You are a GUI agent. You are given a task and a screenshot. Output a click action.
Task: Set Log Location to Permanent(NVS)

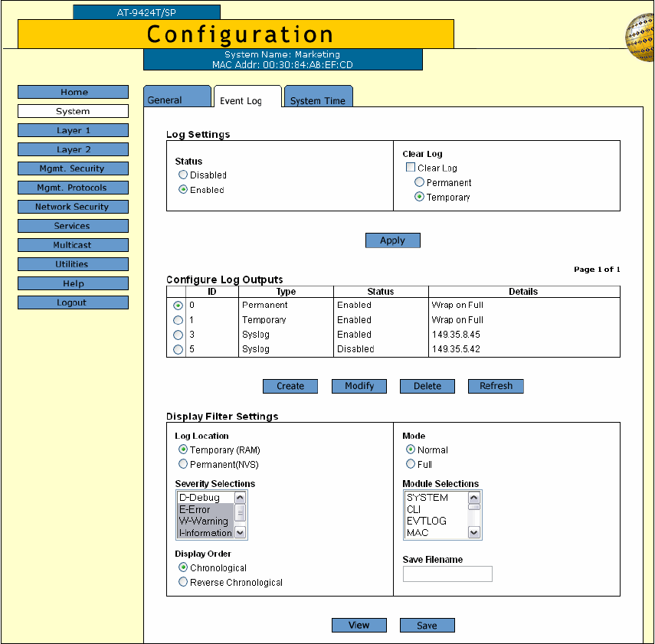pos(183,464)
